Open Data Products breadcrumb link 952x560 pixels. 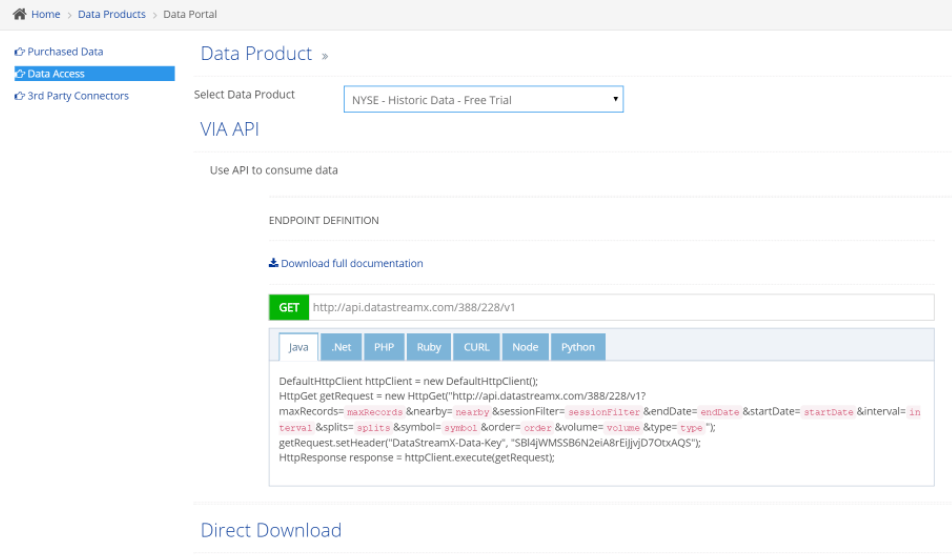coord(112,14)
